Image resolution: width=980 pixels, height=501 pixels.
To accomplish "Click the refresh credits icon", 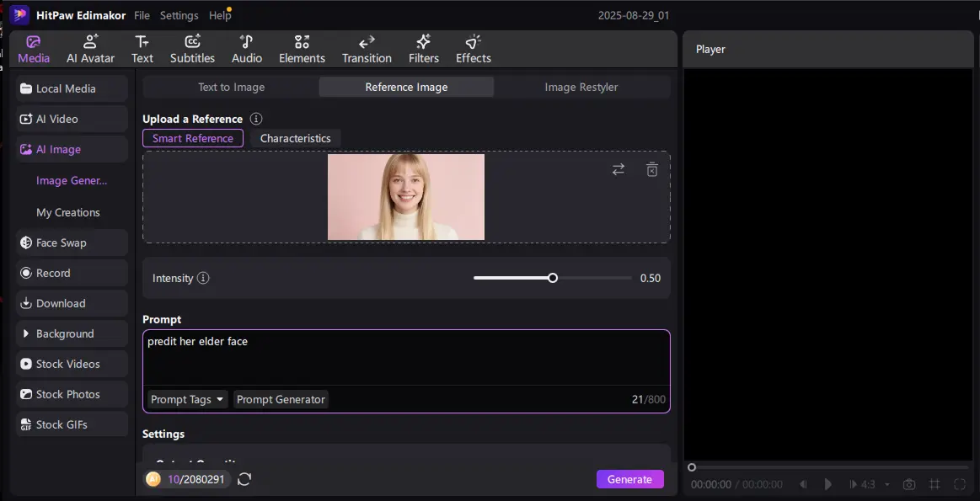I will 244,479.
